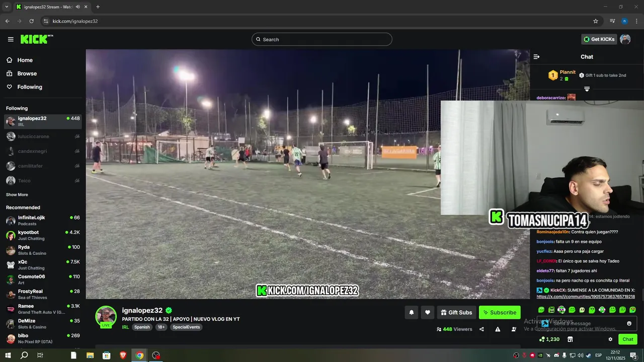The image size is (644, 362).
Task: Open File Explorer from taskbar
Action: [90, 355]
